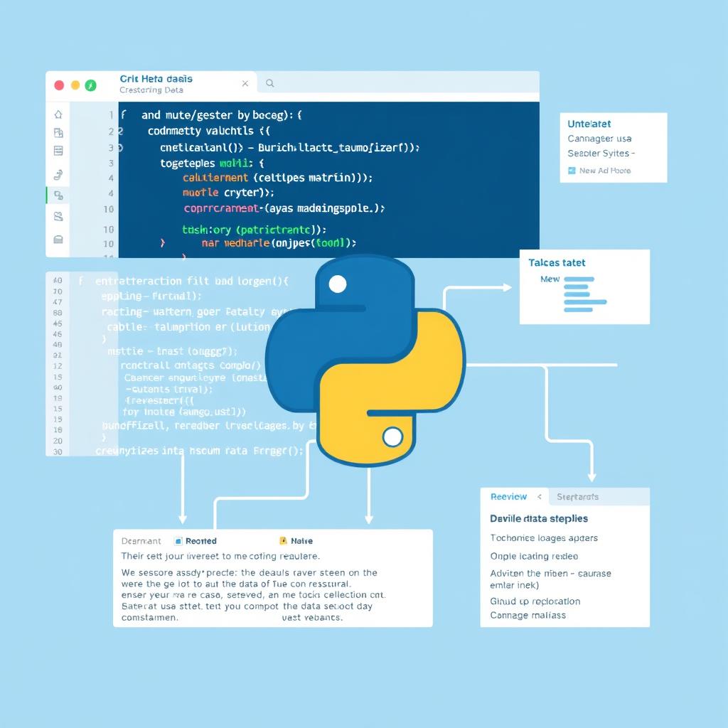Switch to the Stertarots tab

point(577,497)
